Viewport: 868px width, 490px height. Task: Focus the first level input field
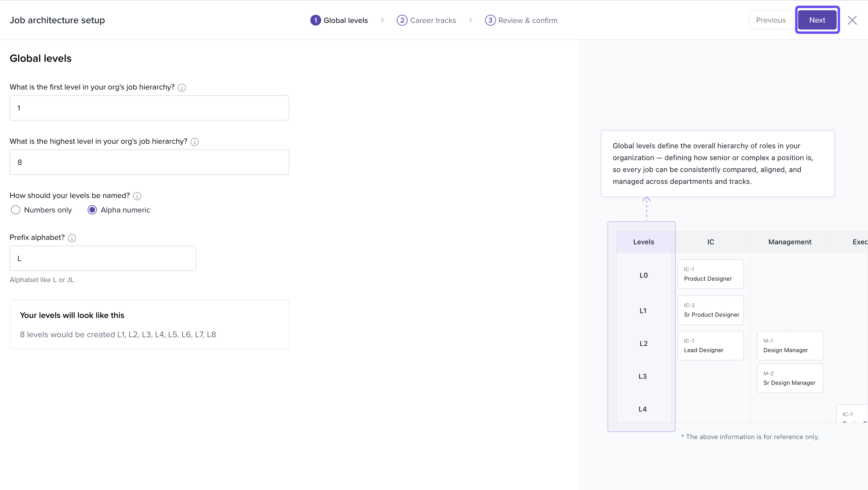click(149, 108)
